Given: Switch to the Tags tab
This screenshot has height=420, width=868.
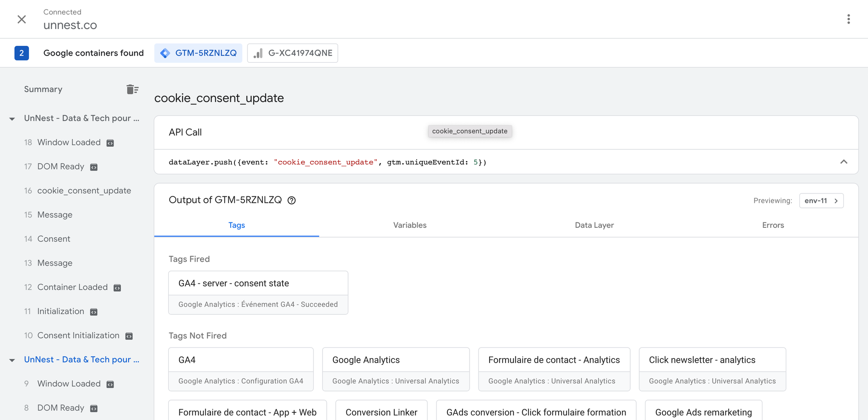Looking at the screenshot, I should pos(236,225).
